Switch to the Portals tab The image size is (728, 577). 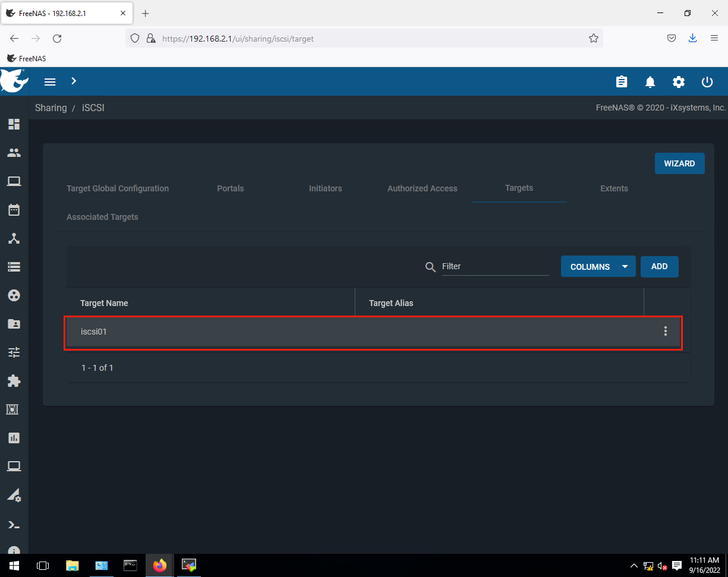click(x=231, y=188)
